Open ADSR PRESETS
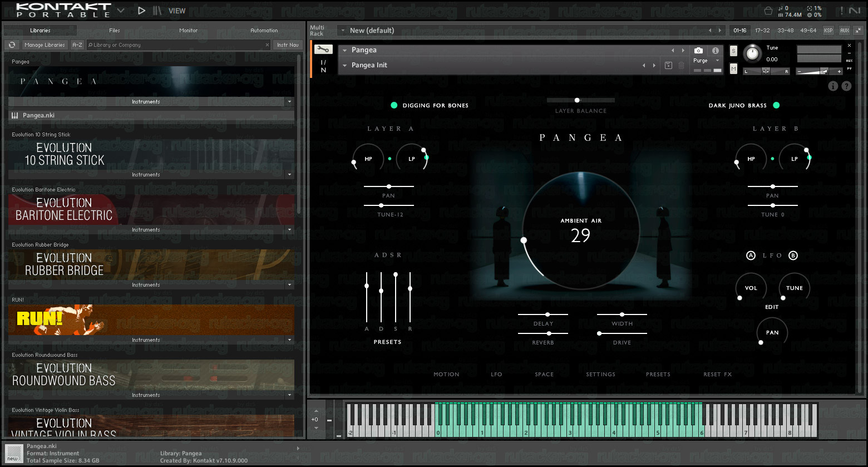Screen dimensions: 868x467 click(387, 342)
